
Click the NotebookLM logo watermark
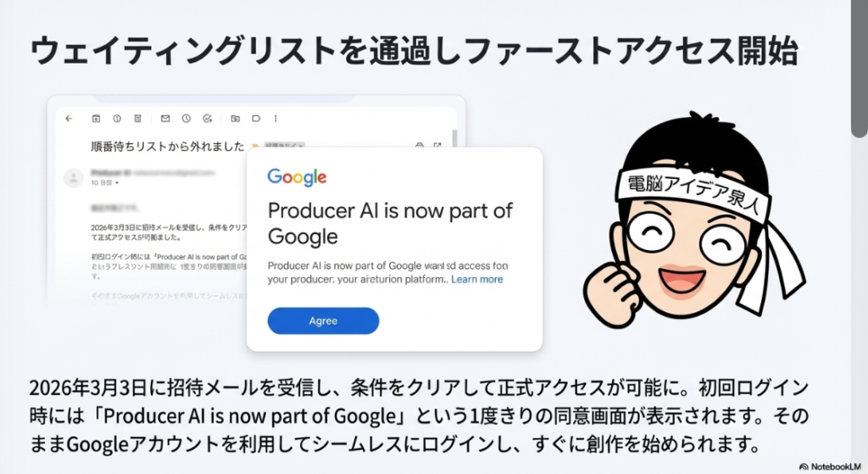point(830,467)
